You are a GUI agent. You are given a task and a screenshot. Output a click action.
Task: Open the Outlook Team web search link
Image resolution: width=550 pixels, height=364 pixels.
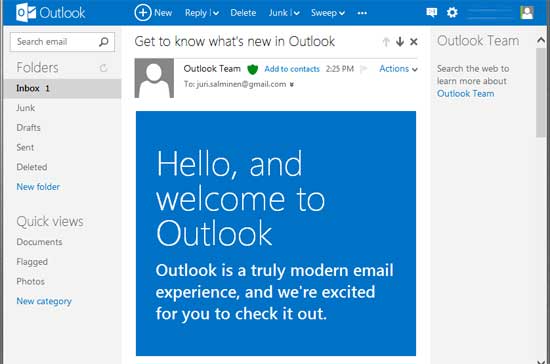pyautogui.click(x=465, y=94)
